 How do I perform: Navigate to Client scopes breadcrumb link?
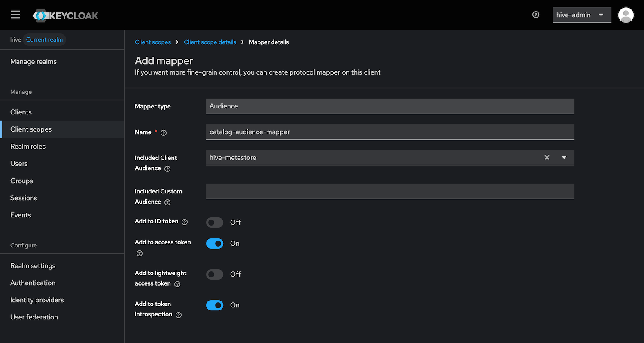pyautogui.click(x=153, y=42)
